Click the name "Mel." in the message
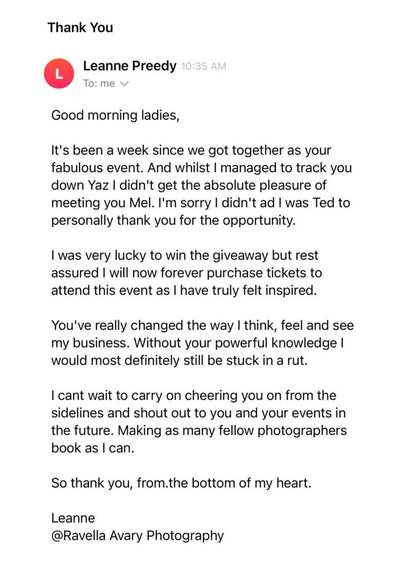This screenshot has width=400, height=567. 142,202
